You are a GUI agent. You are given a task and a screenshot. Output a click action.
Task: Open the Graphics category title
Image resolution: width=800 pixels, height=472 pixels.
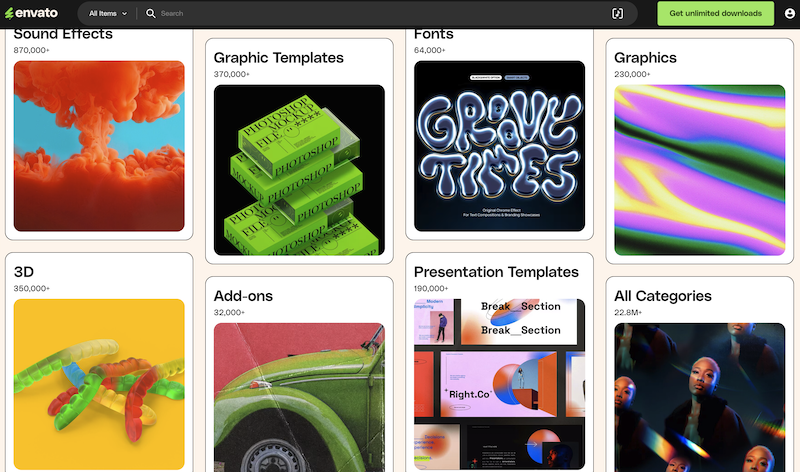point(645,58)
